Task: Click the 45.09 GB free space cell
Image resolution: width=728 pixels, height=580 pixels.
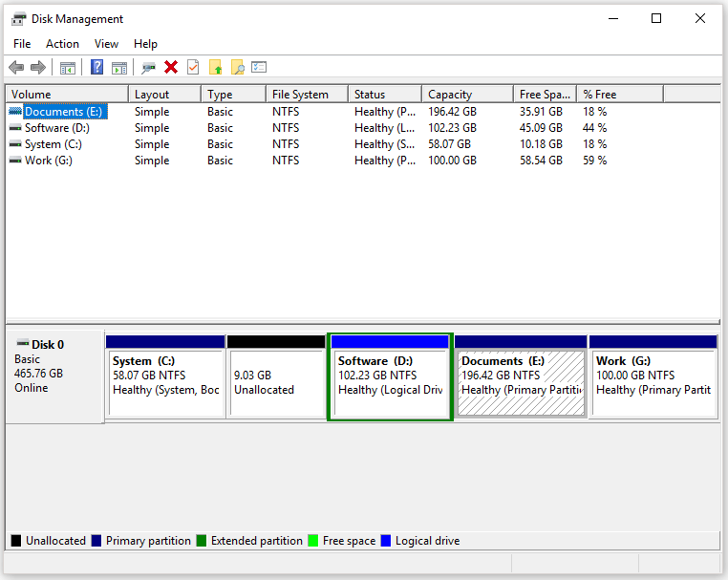Action: 541,128
